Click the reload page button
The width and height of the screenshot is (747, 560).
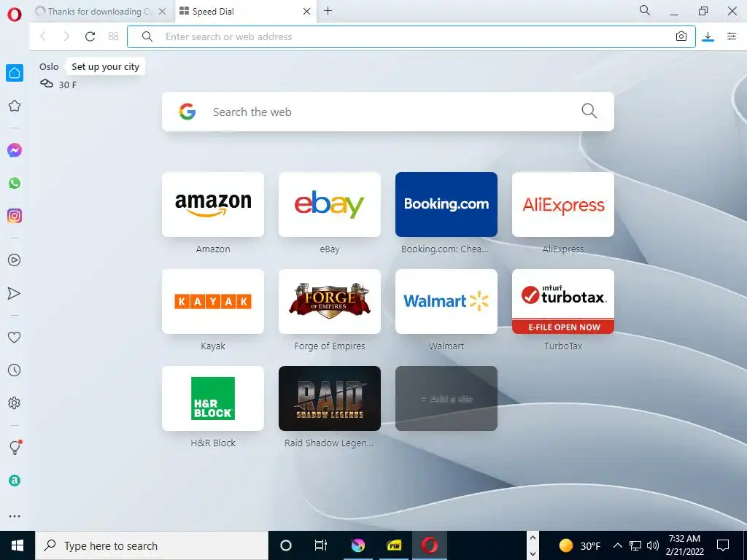tap(90, 36)
